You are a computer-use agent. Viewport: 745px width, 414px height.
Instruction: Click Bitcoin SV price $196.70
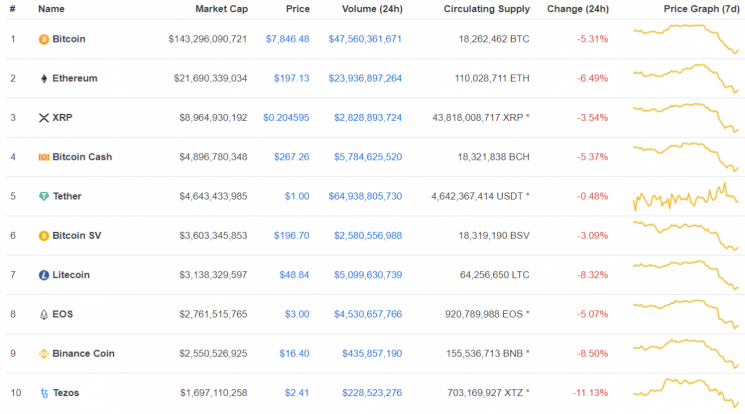[291, 236]
